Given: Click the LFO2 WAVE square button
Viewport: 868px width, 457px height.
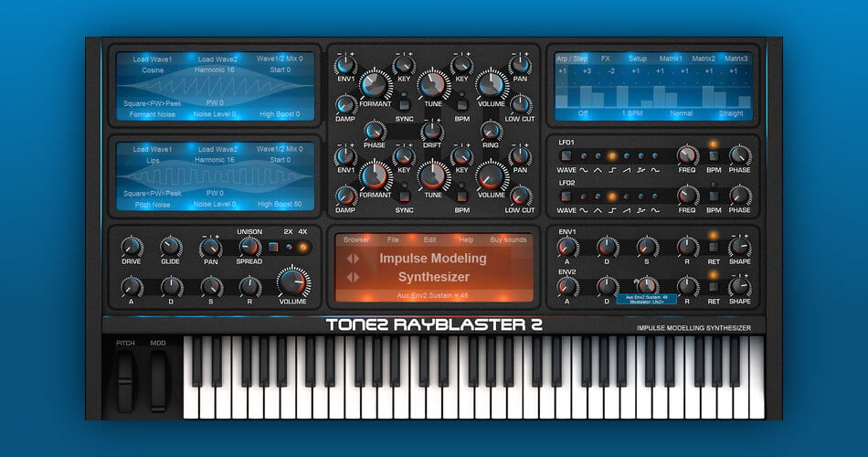Looking at the screenshot, I should click(x=566, y=197).
